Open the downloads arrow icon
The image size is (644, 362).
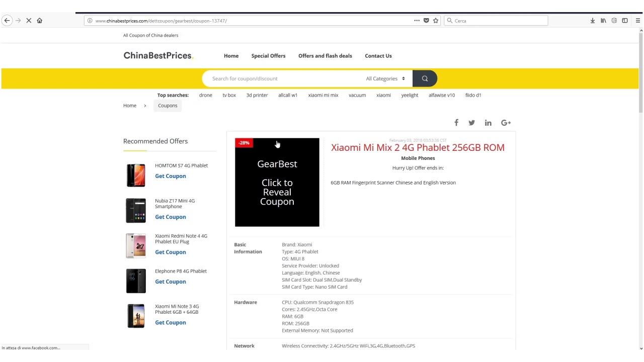pyautogui.click(x=593, y=21)
